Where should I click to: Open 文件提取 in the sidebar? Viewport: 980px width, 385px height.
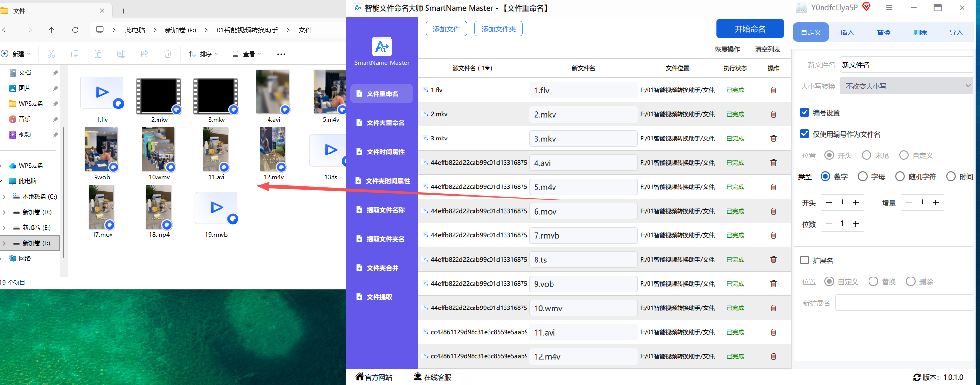click(x=382, y=297)
